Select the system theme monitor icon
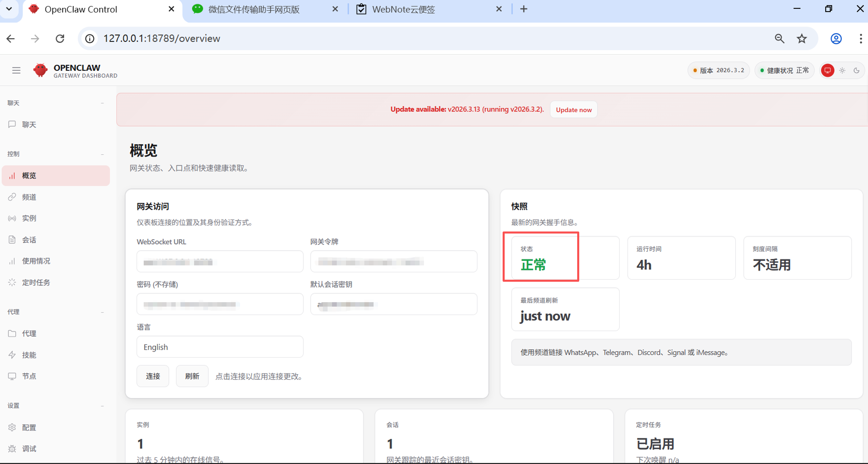The image size is (868, 464). (827, 71)
